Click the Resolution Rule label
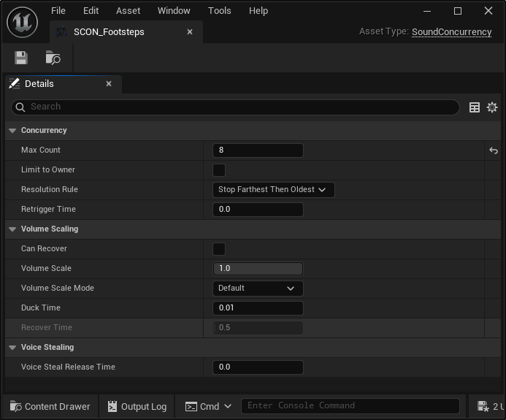This screenshot has height=420, width=506. [50, 189]
